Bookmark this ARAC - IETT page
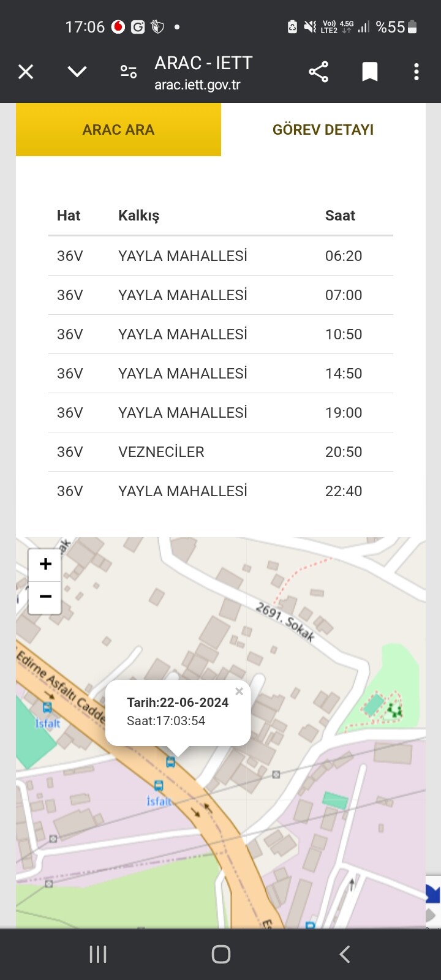Image resolution: width=441 pixels, height=980 pixels. coord(369,72)
